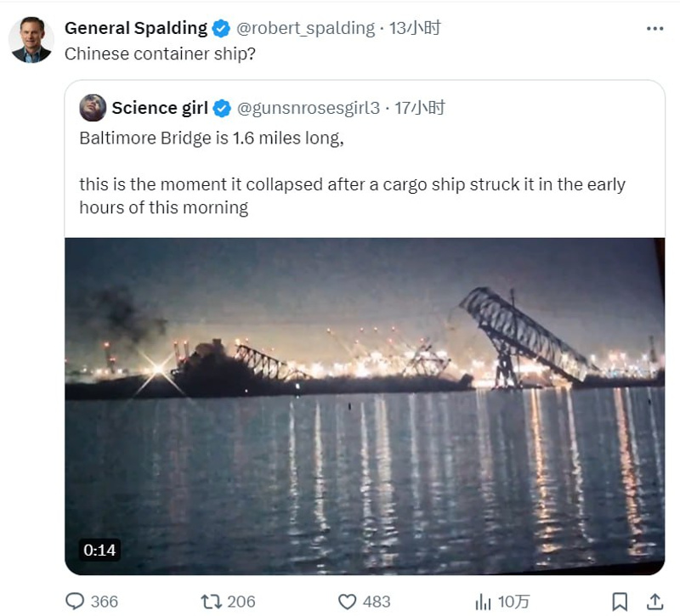The image size is (680, 616).
Task: Open the view analytics bar chart icon
Action: (x=483, y=602)
